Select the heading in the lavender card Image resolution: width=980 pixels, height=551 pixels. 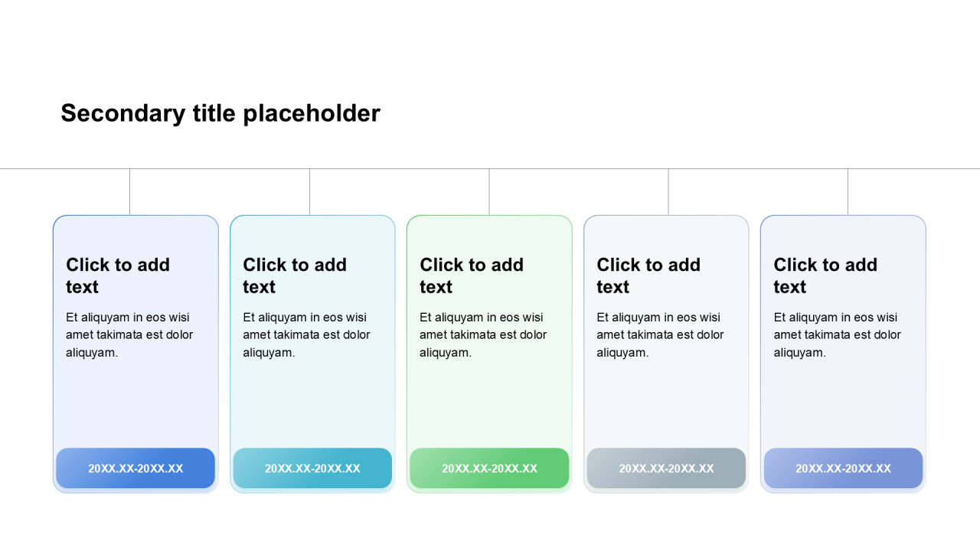point(825,275)
